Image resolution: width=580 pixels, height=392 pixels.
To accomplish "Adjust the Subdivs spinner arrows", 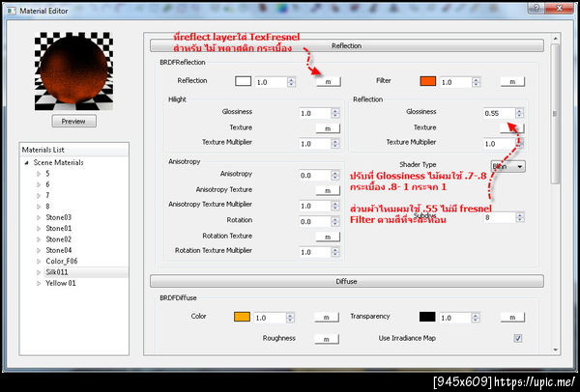I will click(x=520, y=217).
